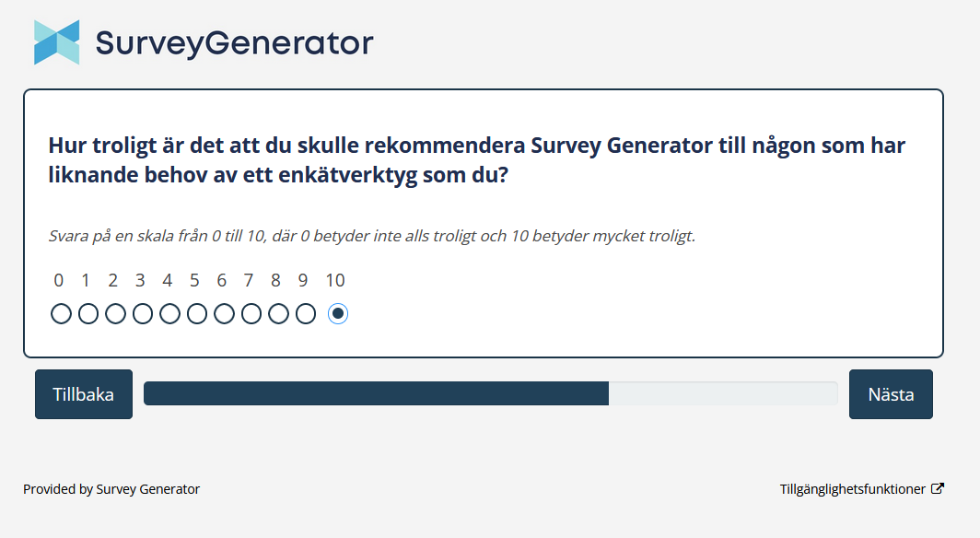Click the Provided by Survey Generator text

coord(111,489)
